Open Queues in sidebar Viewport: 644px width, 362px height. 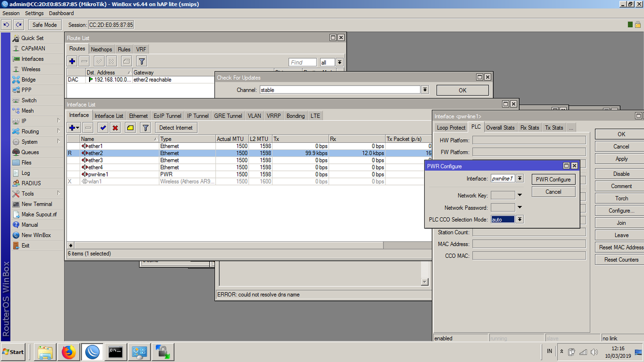tap(30, 152)
